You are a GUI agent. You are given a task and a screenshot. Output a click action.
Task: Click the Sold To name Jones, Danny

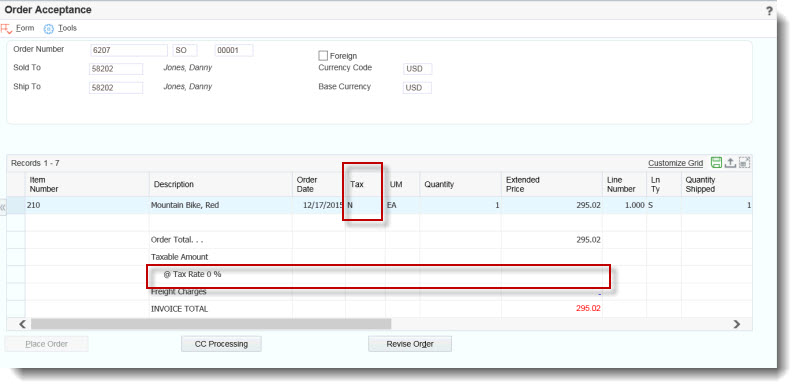(188, 67)
